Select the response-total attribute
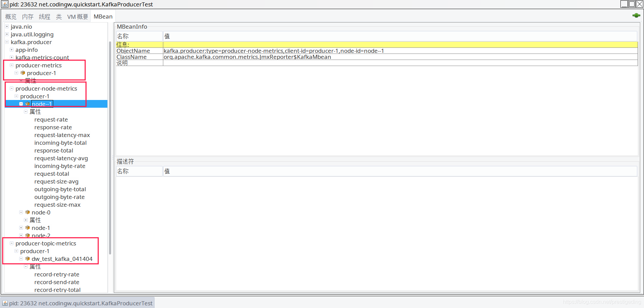This screenshot has width=644, height=308. point(54,150)
